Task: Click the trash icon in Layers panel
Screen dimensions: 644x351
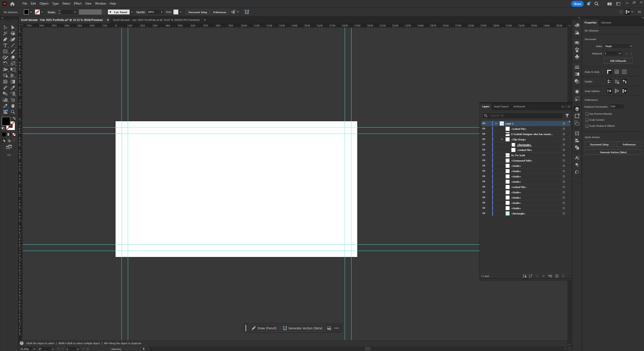Action: [563, 276]
